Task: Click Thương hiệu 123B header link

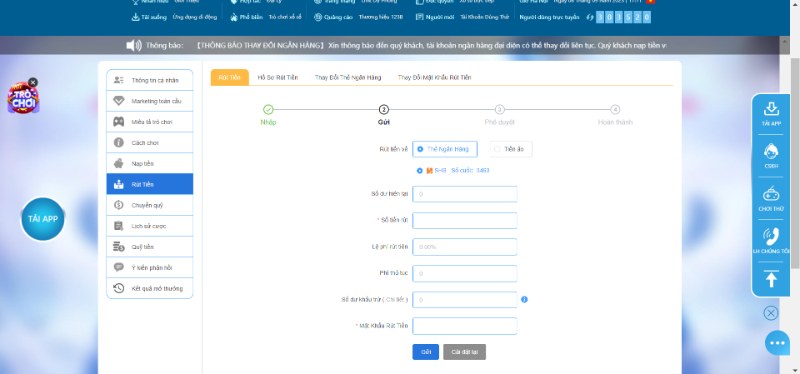Action: click(x=381, y=17)
